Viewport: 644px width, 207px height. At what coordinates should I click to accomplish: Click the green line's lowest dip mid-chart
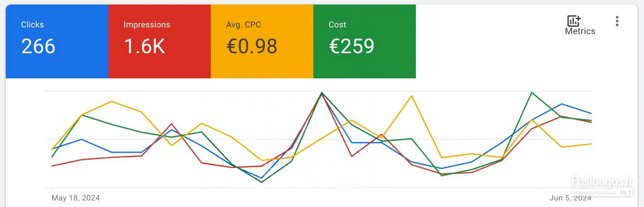coord(262,182)
